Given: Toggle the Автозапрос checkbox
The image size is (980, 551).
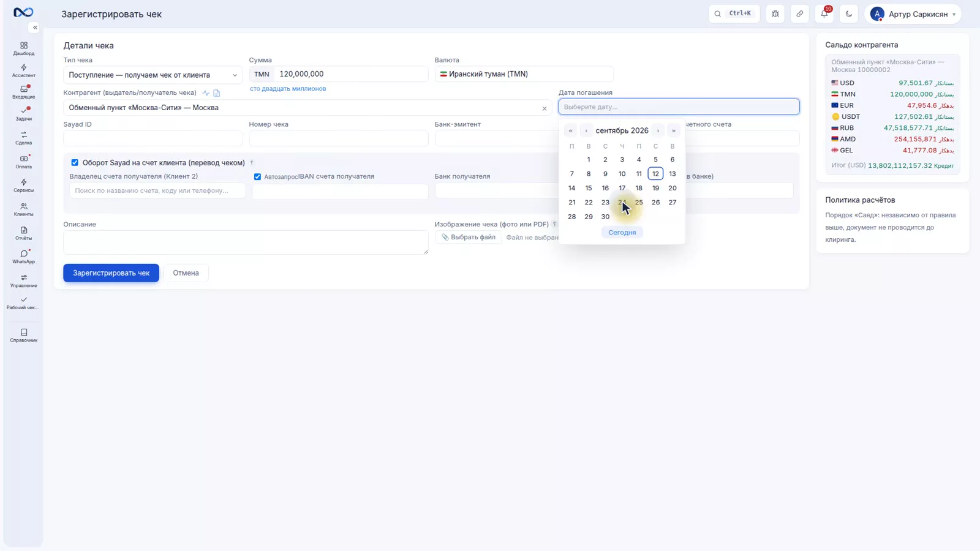Looking at the screenshot, I should pos(257,177).
